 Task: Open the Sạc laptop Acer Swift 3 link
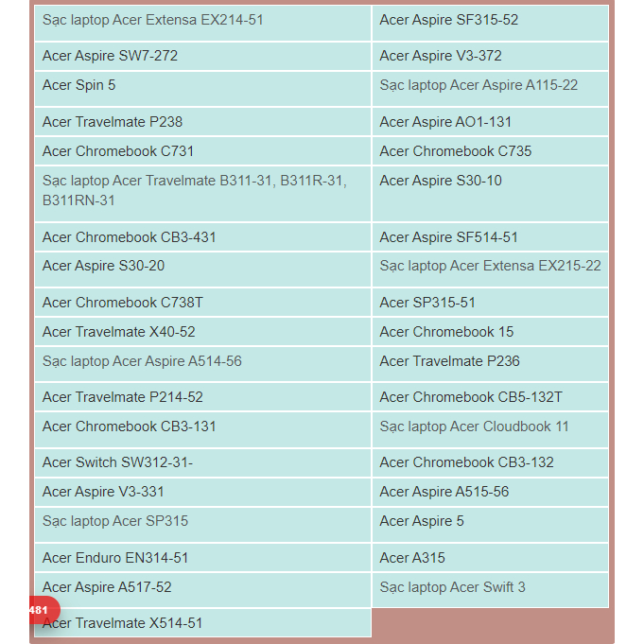click(452, 587)
